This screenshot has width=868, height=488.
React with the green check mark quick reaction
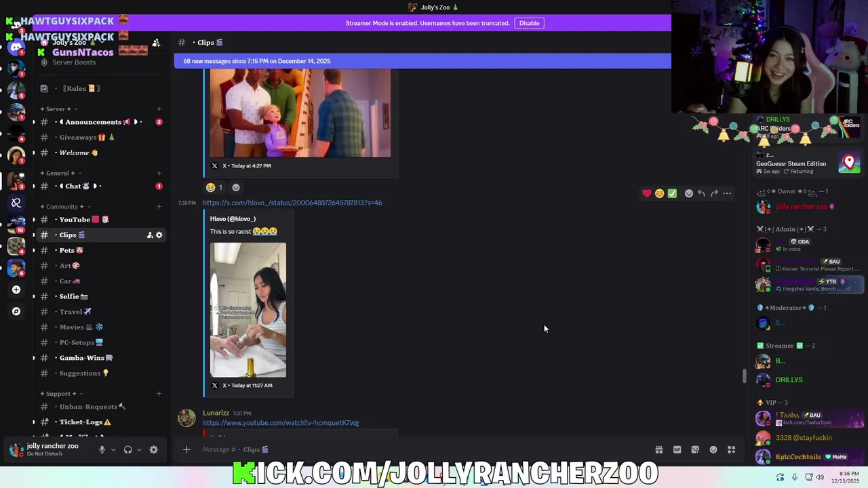[x=672, y=193]
